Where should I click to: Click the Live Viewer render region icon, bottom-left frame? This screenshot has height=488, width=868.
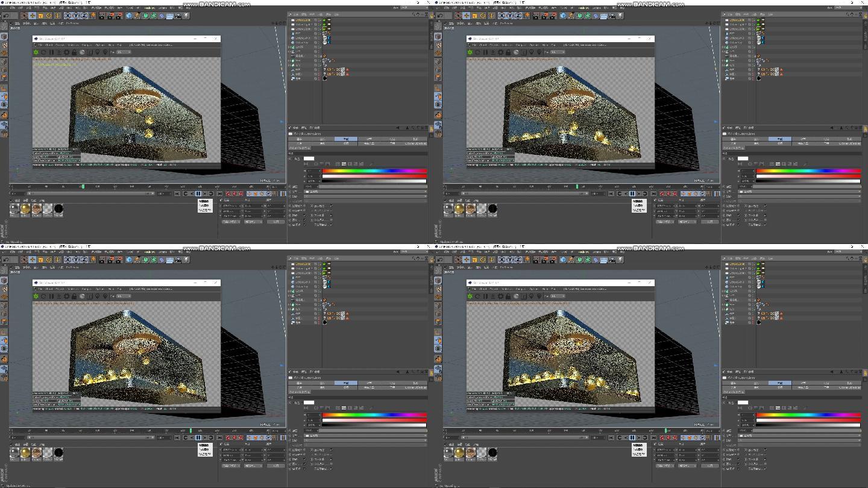[90, 296]
